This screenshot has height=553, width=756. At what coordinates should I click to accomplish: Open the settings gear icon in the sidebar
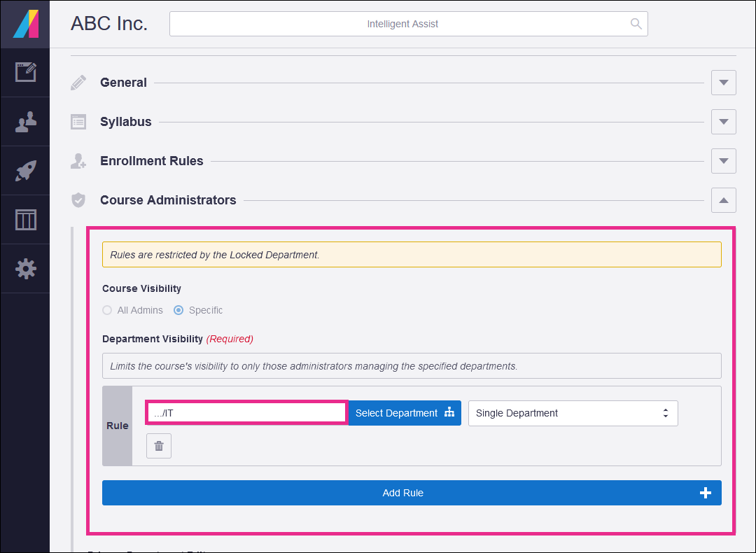tap(25, 268)
